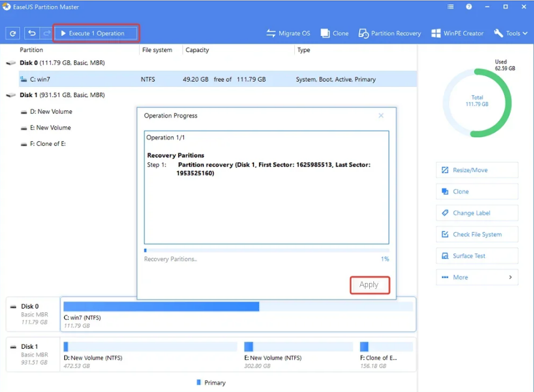Click the help question mark icon

[x=469, y=7]
